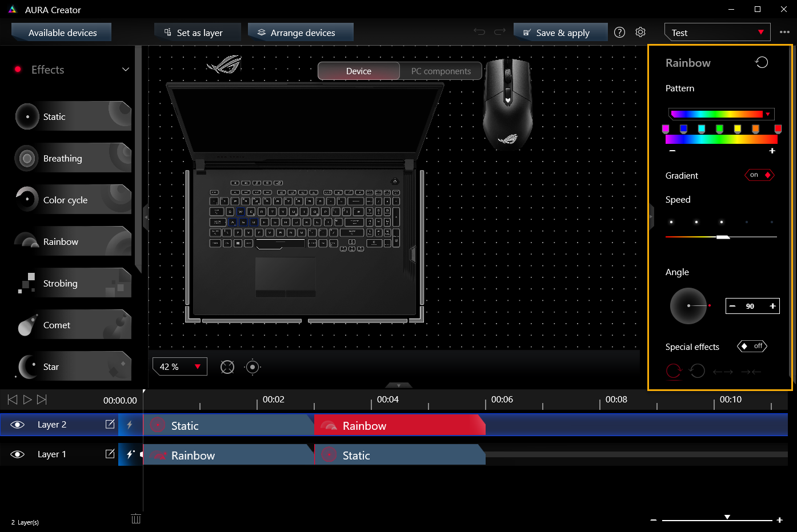The image size is (797, 532).
Task: Select the inward arrows direction icon
Action: (751, 372)
